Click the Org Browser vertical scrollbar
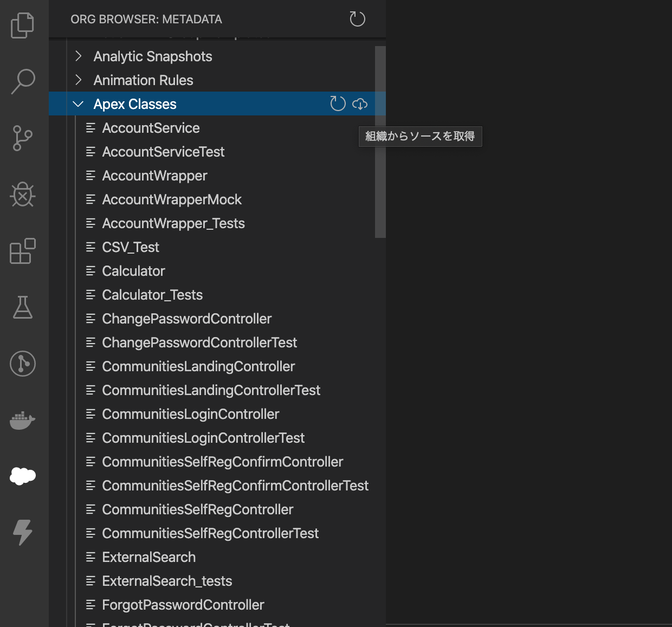672x627 pixels. [380, 142]
